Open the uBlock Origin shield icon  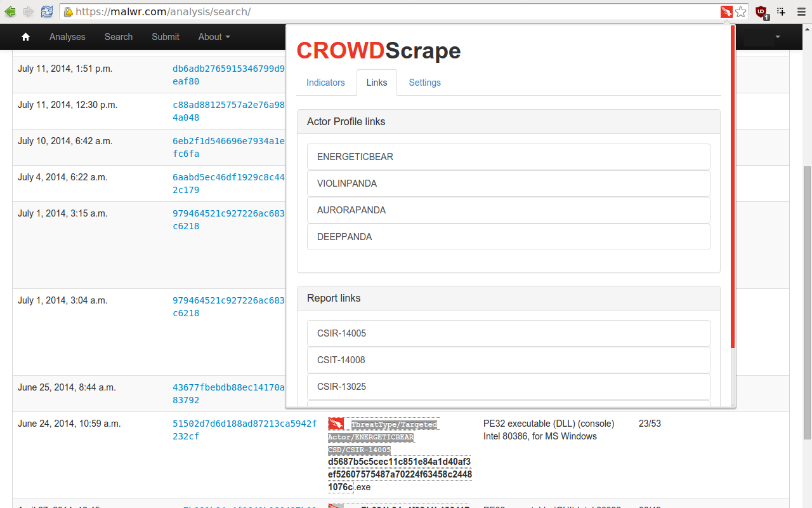[761, 11]
